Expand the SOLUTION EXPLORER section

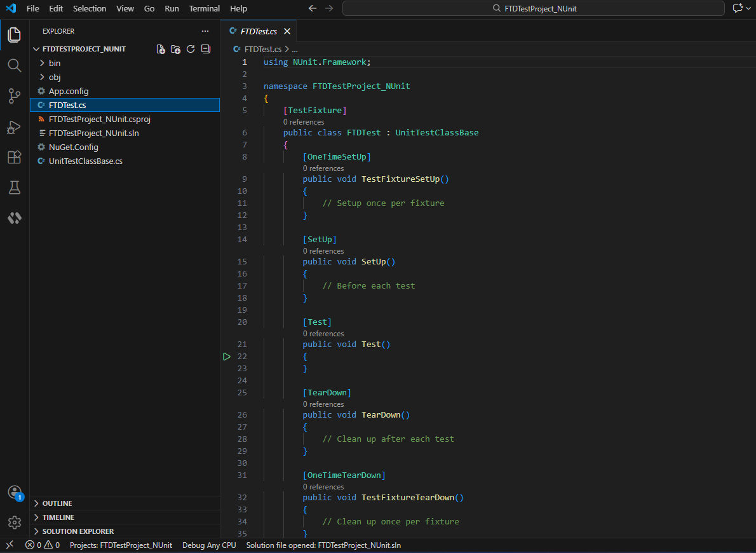click(x=78, y=531)
